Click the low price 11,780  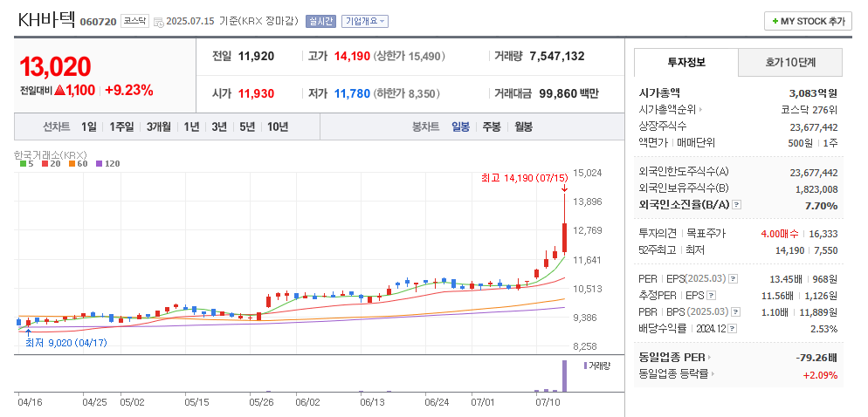pos(352,93)
